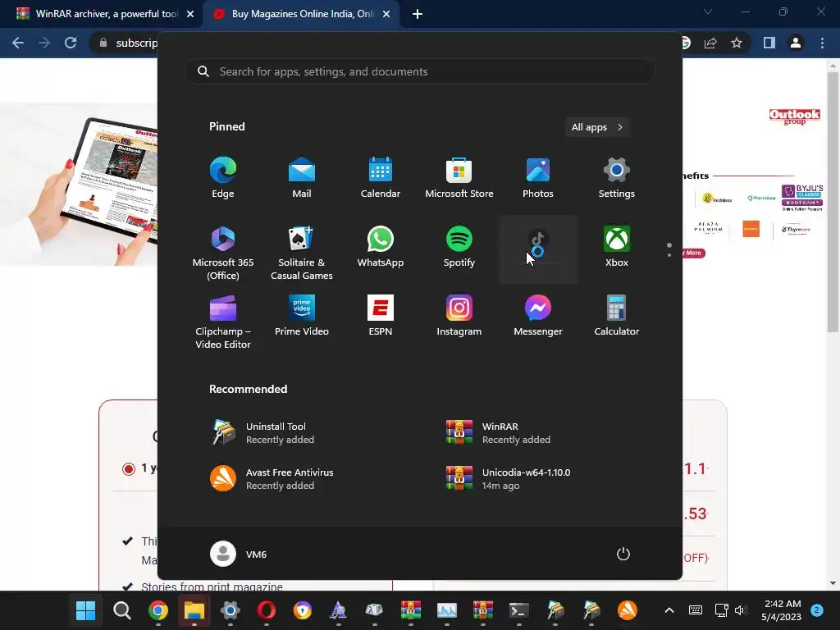The height and width of the screenshot is (630, 840).
Task: Open a new Chrome tab
Action: [418, 14]
